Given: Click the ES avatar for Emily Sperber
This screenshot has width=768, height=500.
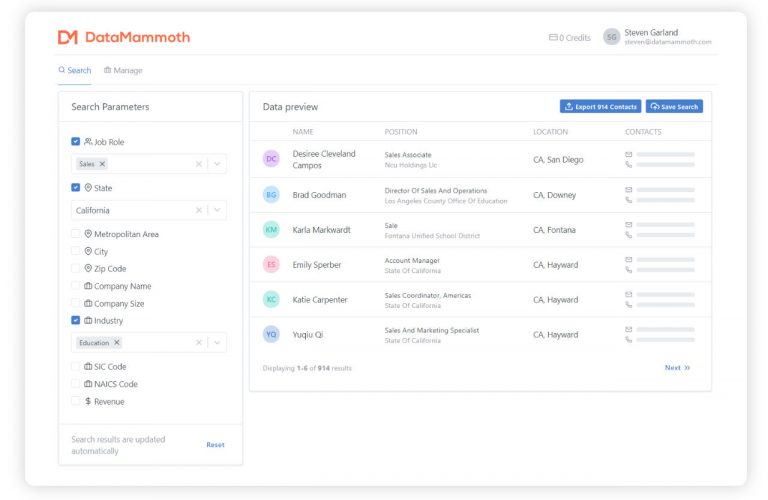Looking at the screenshot, I should 271,265.
